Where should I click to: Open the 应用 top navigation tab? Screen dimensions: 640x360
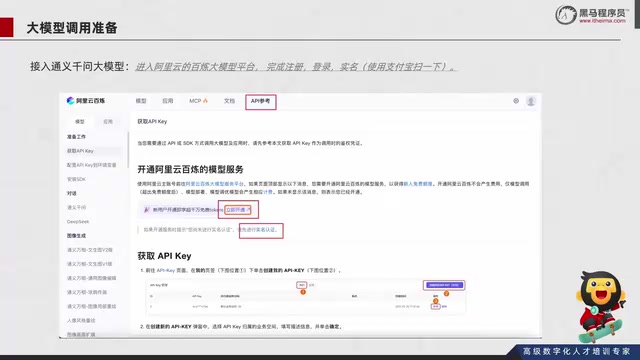tap(167, 101)
